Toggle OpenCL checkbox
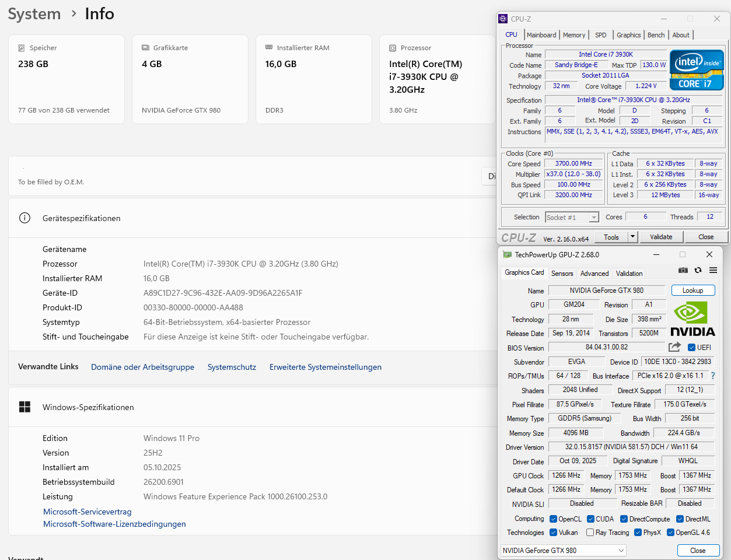 (553, 519)
